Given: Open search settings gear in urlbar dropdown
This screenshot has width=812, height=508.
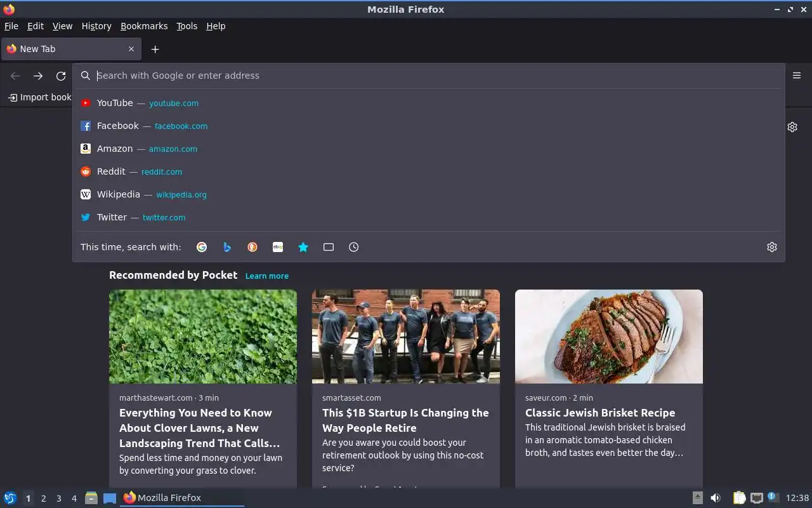Looking at the screenshot, I should 772,247.
